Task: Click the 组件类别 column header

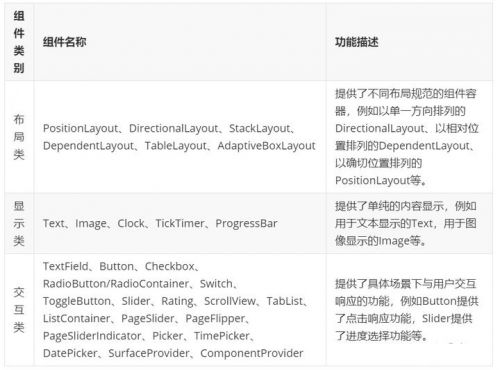Action: click(19, 42)
